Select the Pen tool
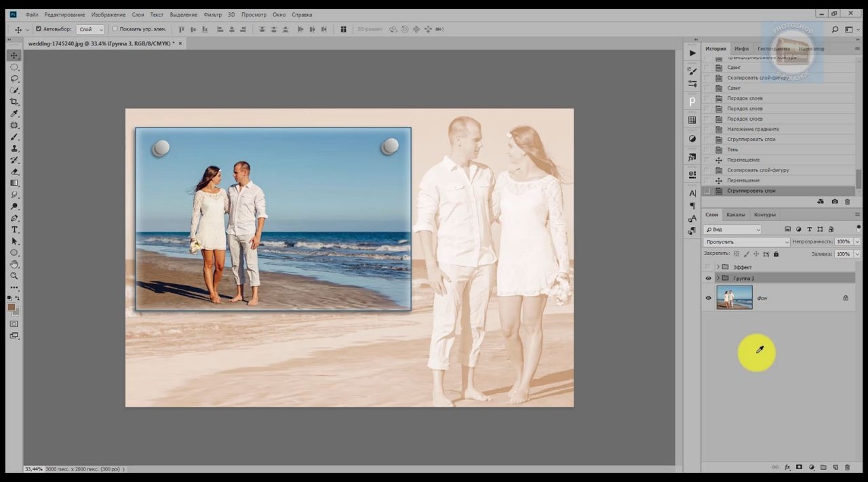 pos(14,218)
